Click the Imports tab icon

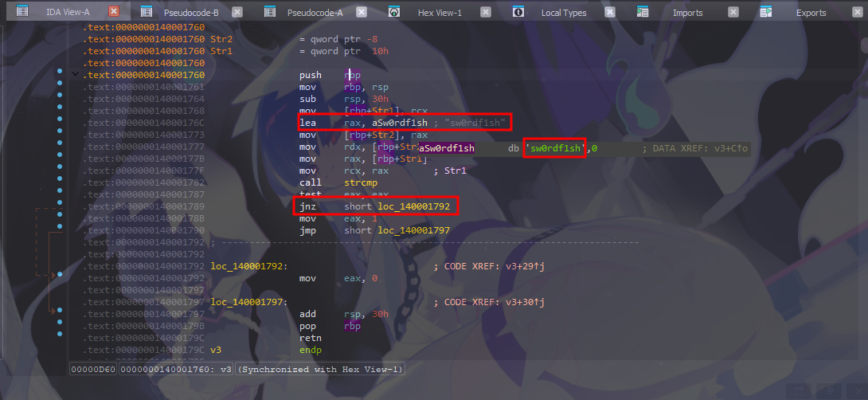[x=642, y=12]
